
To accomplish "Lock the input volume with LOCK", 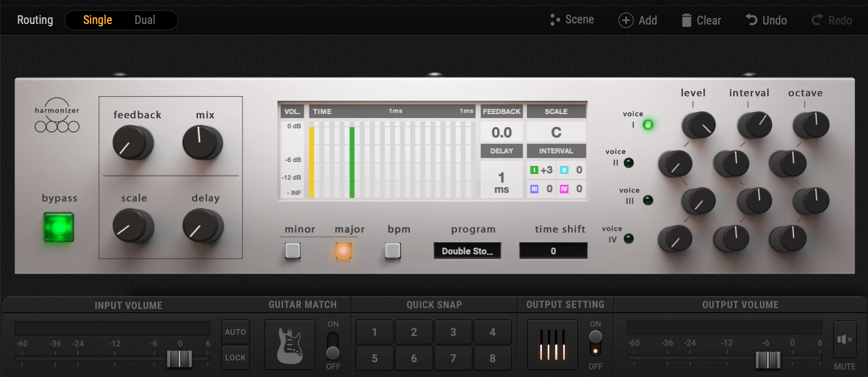I will 235,358.
